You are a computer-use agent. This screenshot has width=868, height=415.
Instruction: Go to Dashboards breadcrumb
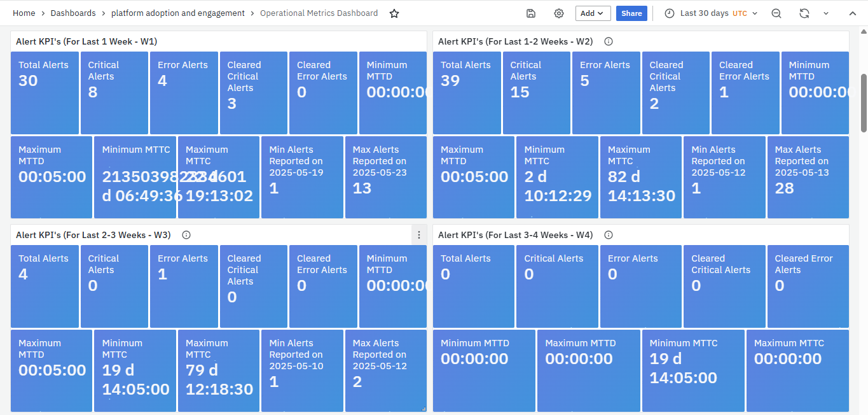(73, 13)
